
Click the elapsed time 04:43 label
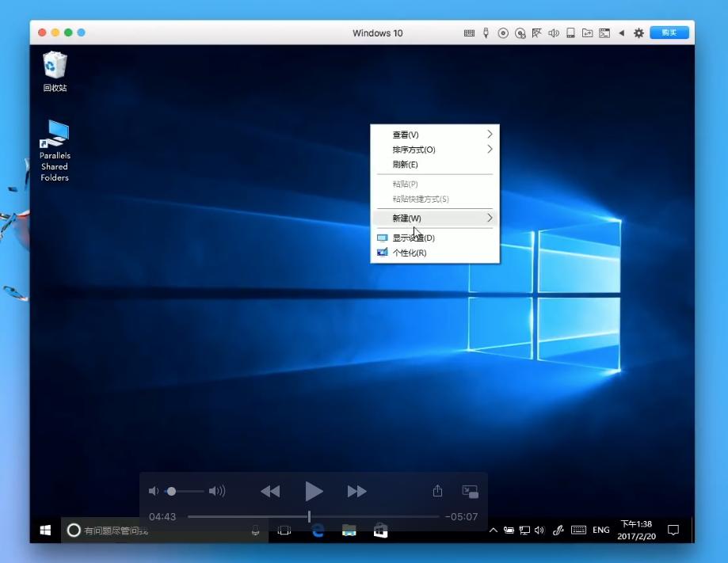(162, 516)
